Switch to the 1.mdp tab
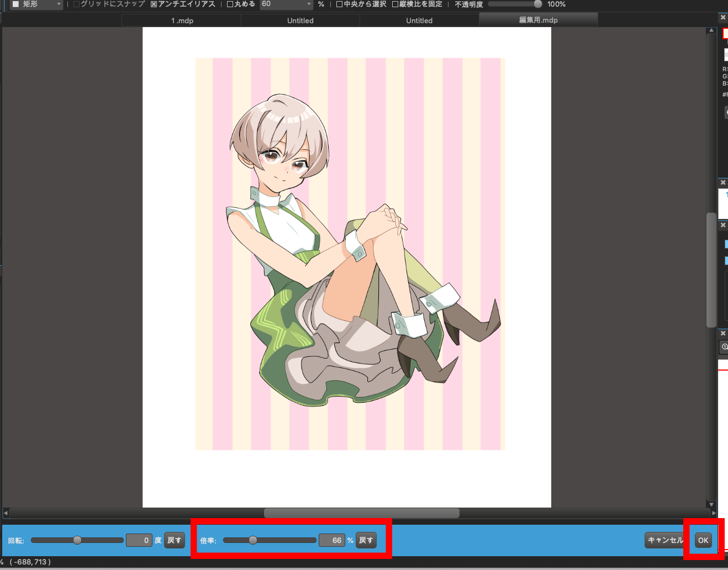This screenshot has height=570, width=728. [x=182, y=20]
